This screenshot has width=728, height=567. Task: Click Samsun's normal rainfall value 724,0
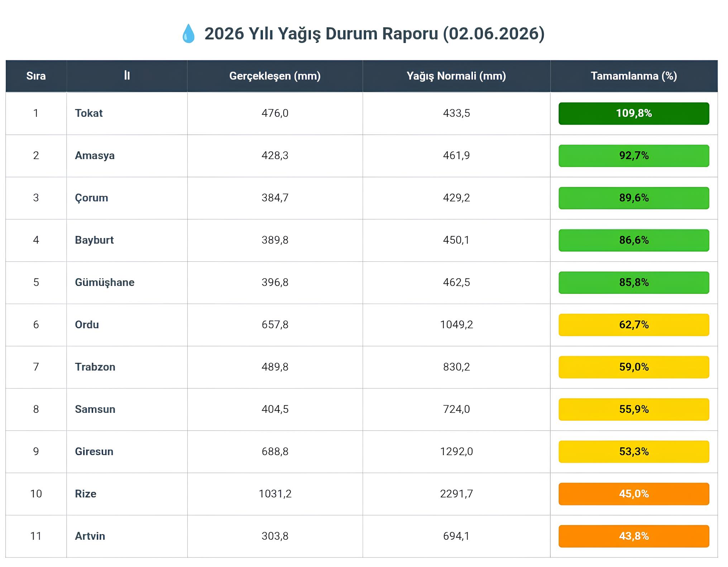click(456, 409)
